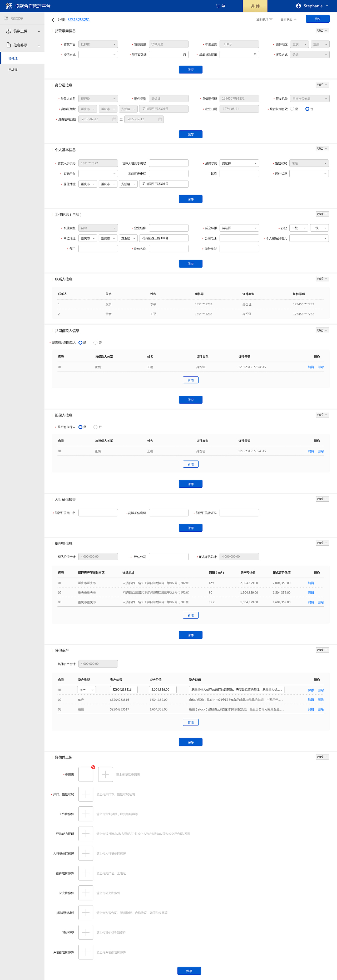Open the 成立年限 dropdown
The image size is (337, 980).
click(239, 228)
